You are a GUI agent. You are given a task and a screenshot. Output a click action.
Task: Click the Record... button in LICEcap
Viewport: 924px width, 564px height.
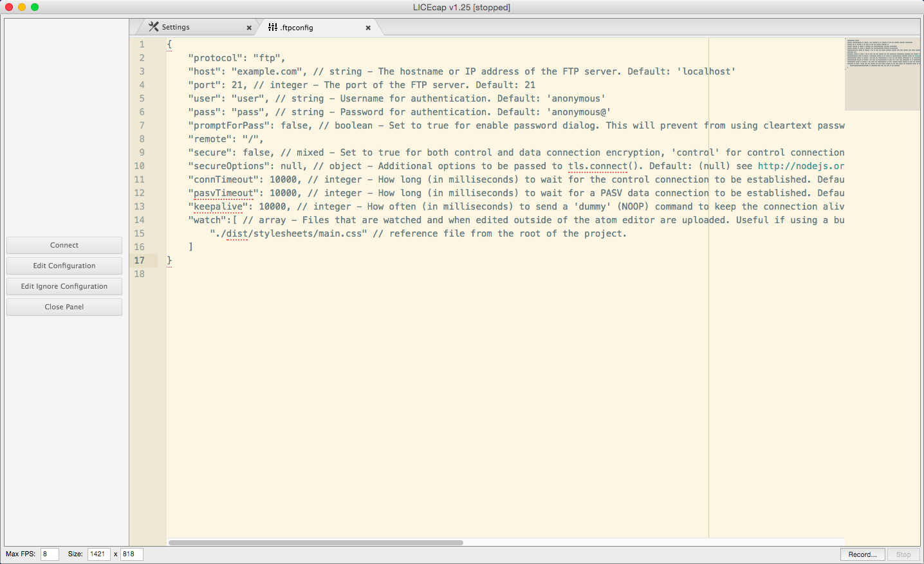coord(862,554)
